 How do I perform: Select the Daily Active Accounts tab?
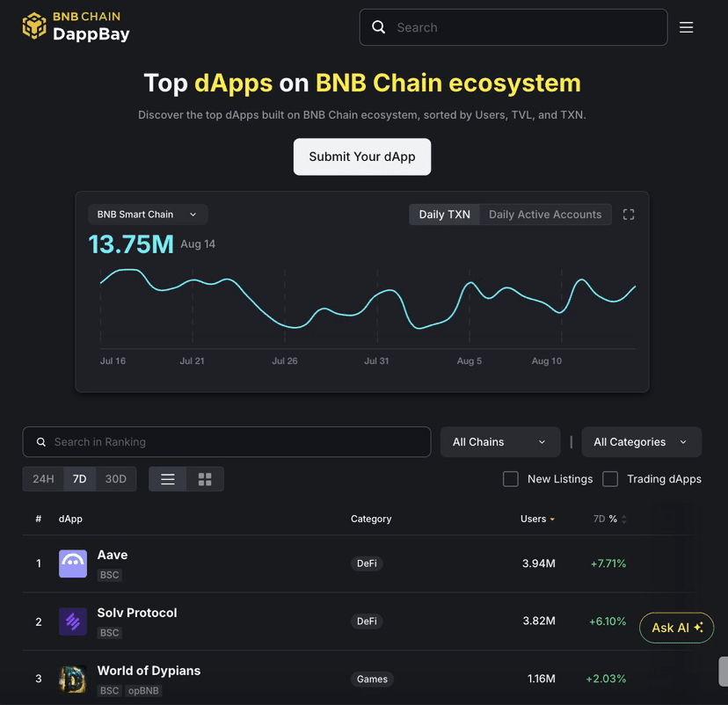545,214
